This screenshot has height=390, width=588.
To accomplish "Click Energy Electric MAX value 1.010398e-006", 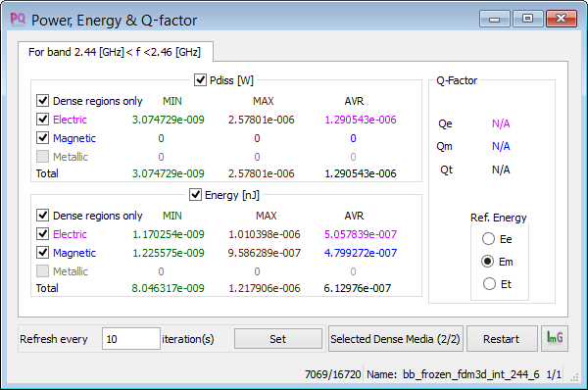I will [x=265, y=234].
